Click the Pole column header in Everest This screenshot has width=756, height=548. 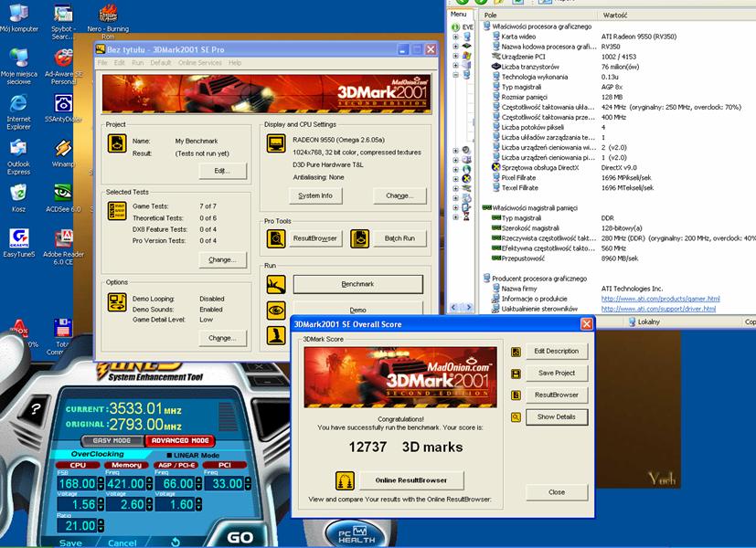coord(538,15)
